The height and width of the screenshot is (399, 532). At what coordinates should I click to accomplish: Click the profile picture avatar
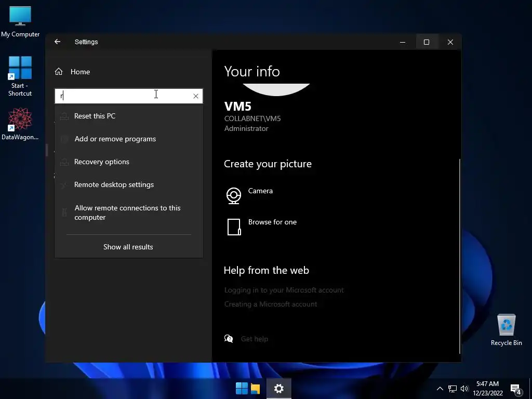pyautogui.click(x=276, y=89)
